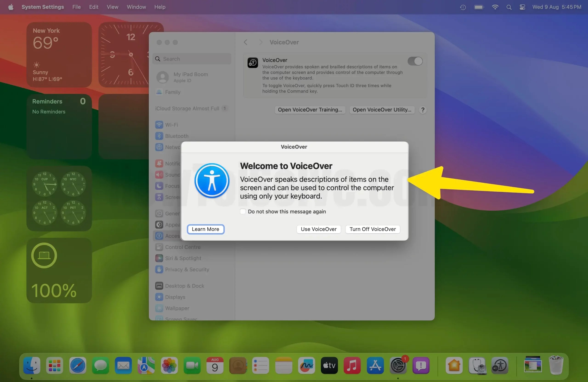Click the Learn More button
The height and width of the screenshot is (382, 588).
[x=205, y=229]
